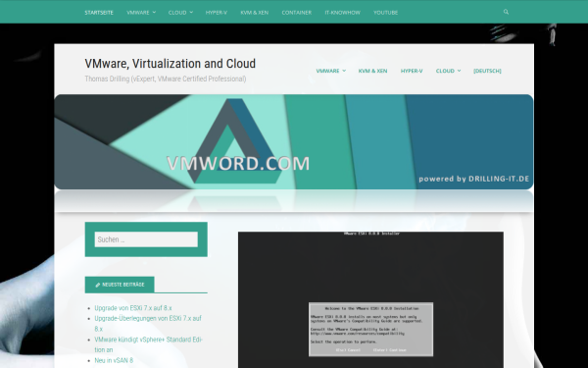This screenshot has width=588, height=368.
Task: Open CONTAINER in the top bar
Action: point(297,13)
